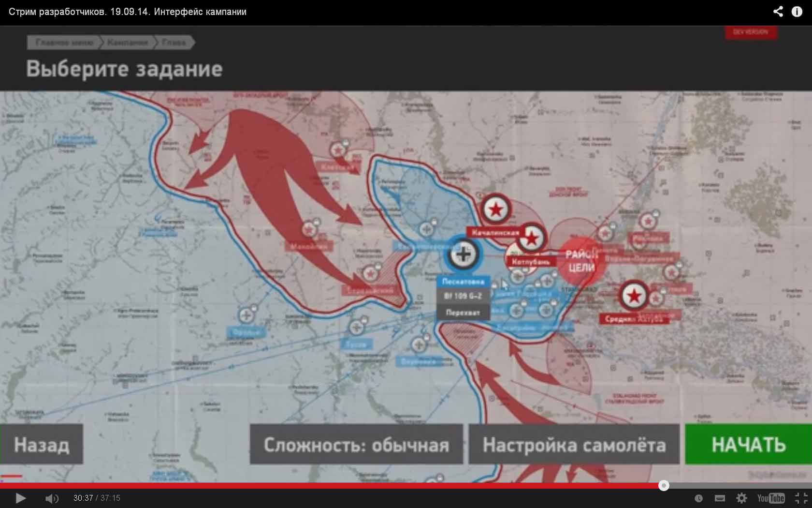This screenshot has height=508, width=812.
Task: Toggle subtitles in the player bar
Action: pyautogui.click(x=720, y=498)
